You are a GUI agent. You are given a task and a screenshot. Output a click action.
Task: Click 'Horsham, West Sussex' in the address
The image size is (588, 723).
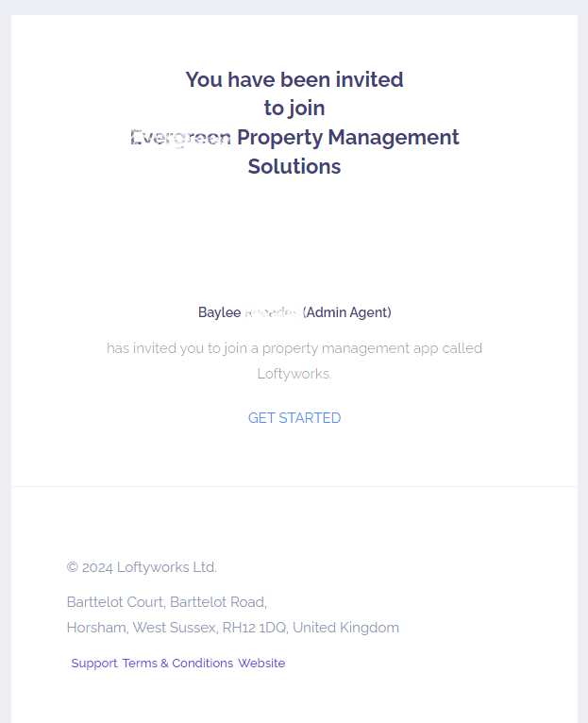tap(142, 628)
